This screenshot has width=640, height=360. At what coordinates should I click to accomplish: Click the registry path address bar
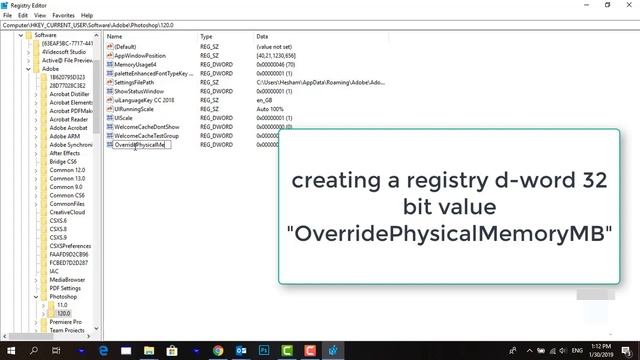(x=320, y=25)
